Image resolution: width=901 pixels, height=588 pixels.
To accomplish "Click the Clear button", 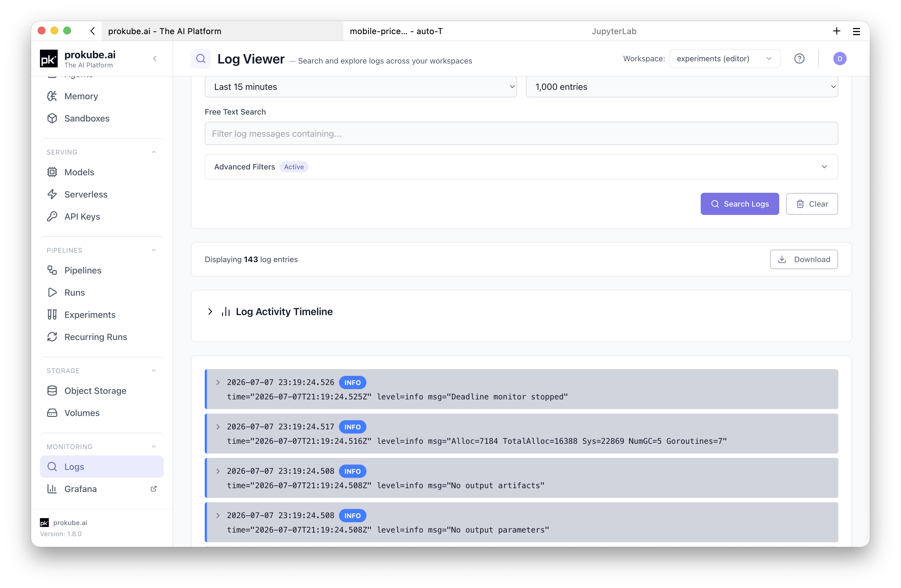I will coord(812,204).
